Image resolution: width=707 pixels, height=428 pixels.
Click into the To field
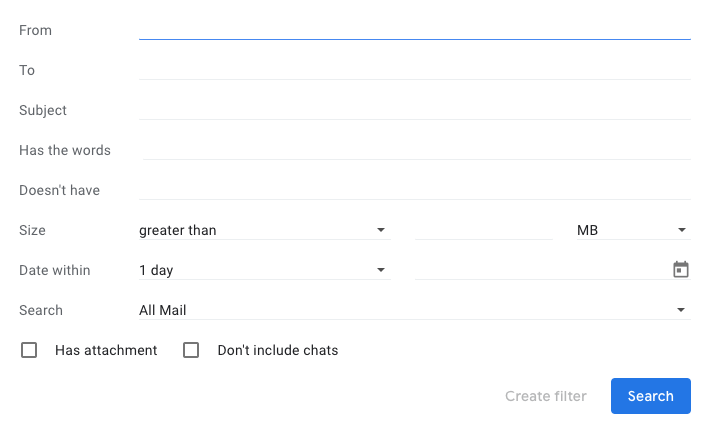coord(414,70)
